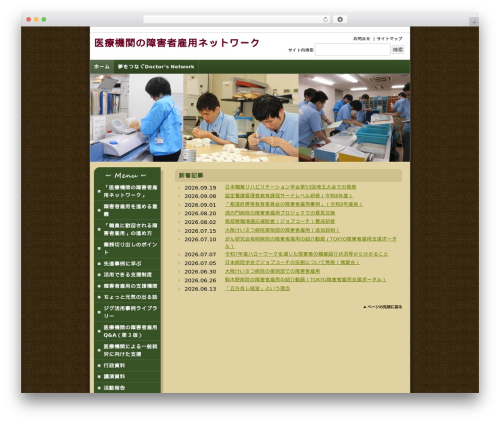The height and width of the screenshot is (423, 500).
Task: Open sidebar menu 行政資料
Action: tap(128, 365)
